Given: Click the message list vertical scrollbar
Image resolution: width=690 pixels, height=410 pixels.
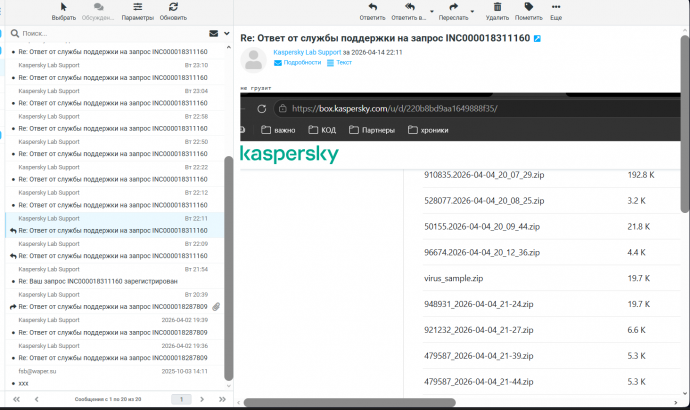Looking at the screenshot, I should (x=229, y=260).
